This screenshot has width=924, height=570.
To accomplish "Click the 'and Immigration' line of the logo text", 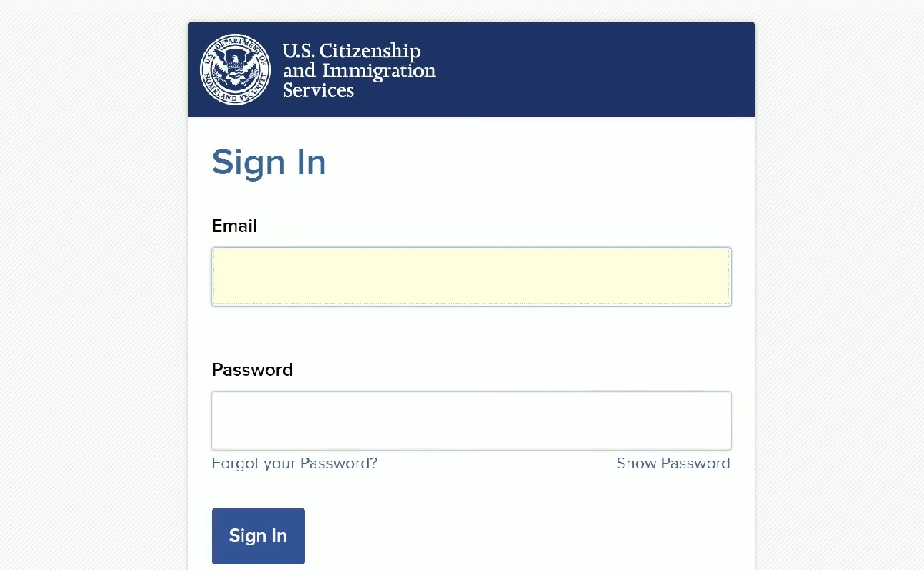I will pos(359,71).
